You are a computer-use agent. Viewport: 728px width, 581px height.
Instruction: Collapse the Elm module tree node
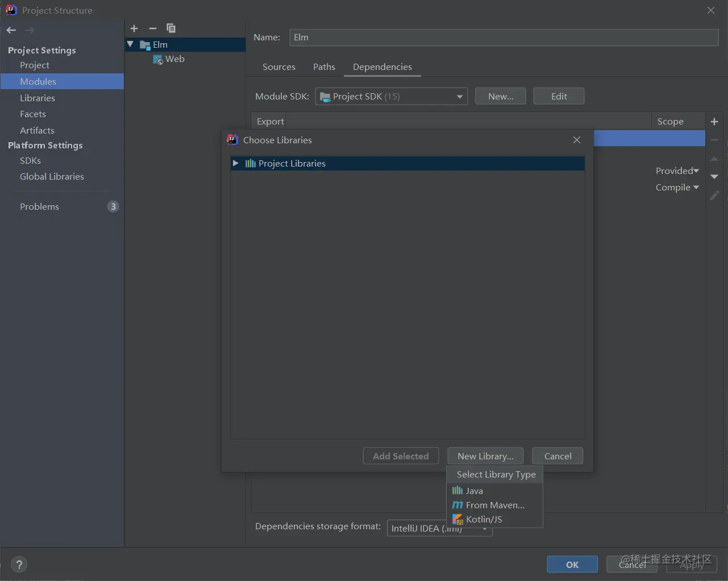(x=130, y=44)
